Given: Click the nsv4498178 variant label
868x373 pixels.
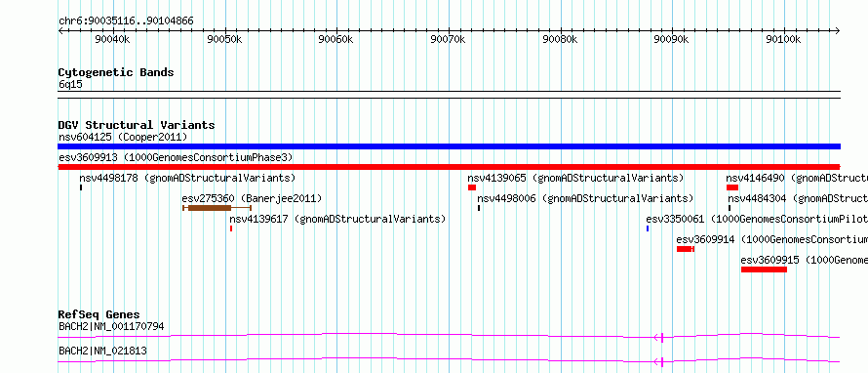Looking at the screenshot, I should (187, 178).
